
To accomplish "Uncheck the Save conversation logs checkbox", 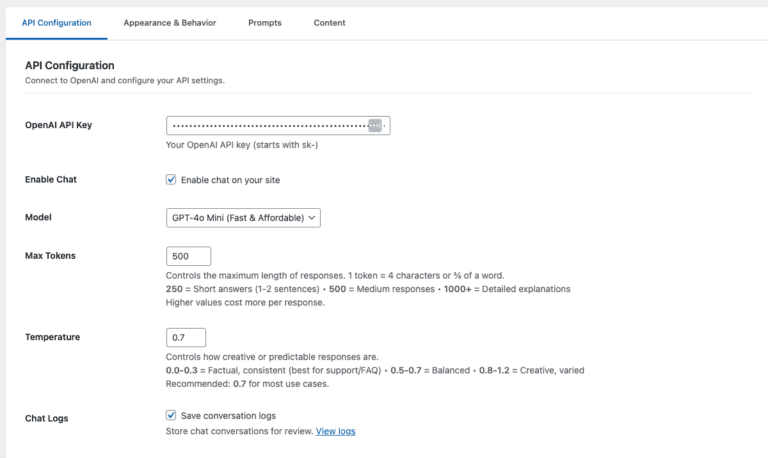I will (x=171, y=415).
